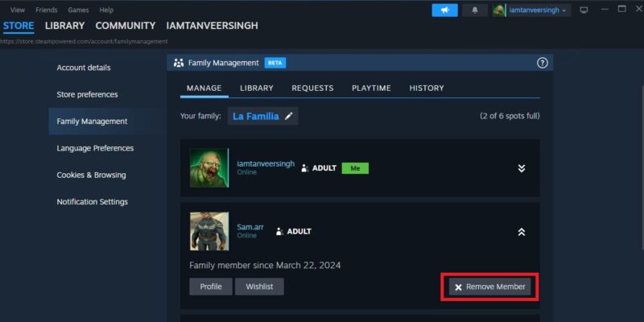
Task: Open the Friends menu
Action: [x=47, y=10]
